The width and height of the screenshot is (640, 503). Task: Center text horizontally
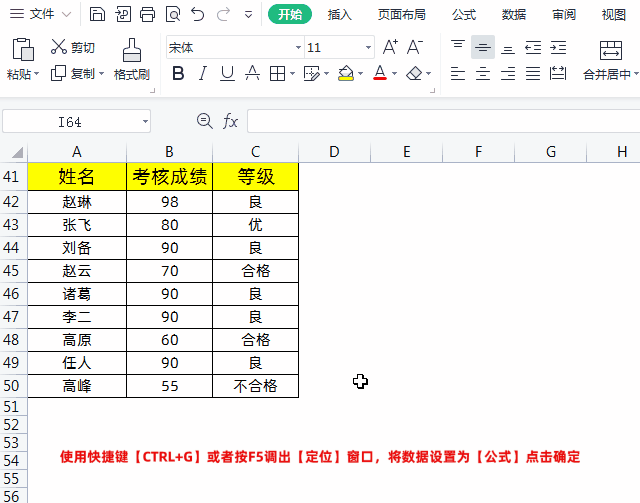[x=483, y=73]
